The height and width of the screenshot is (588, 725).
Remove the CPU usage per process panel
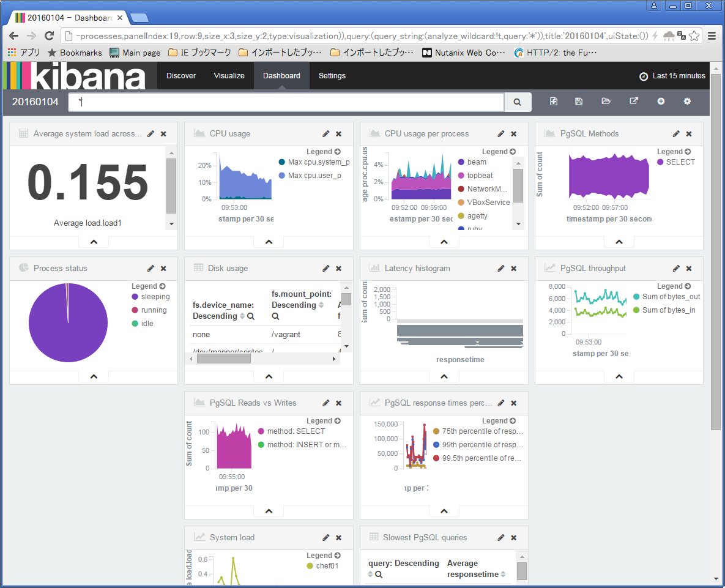pyautogui.click(x=514, y=133)
